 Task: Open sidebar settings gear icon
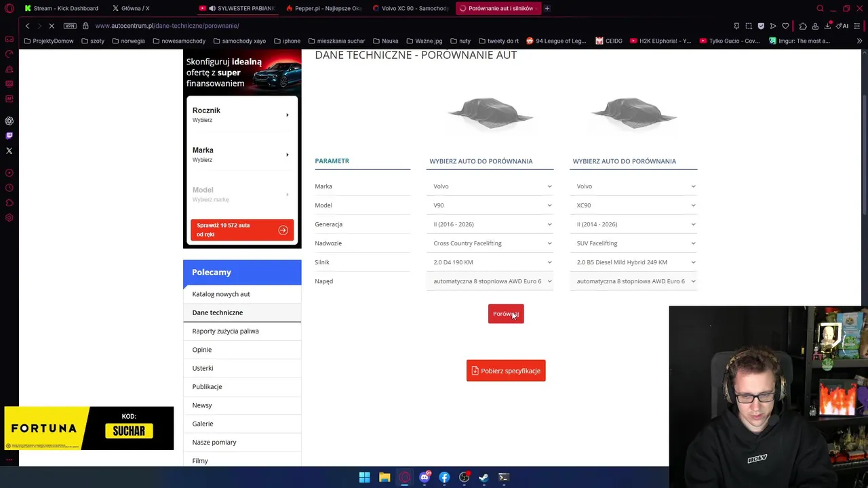click(x=9, y=218)
